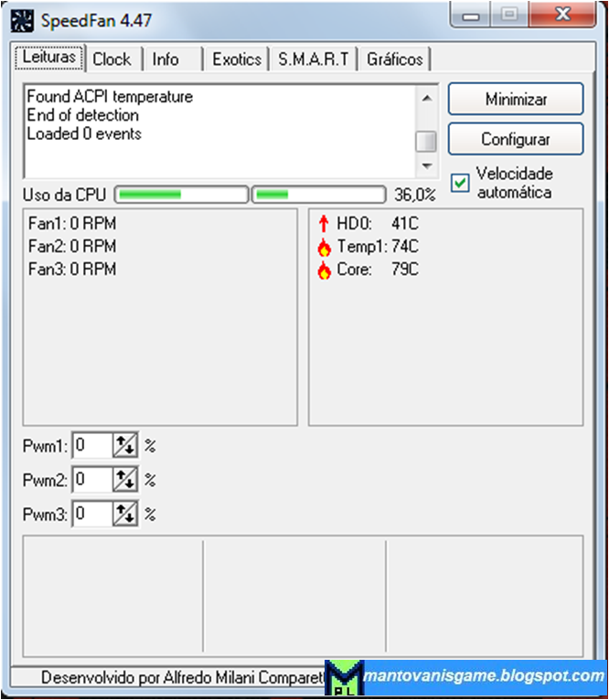Select the Exotics tab

pyautogui.click(x=237, y=59)
